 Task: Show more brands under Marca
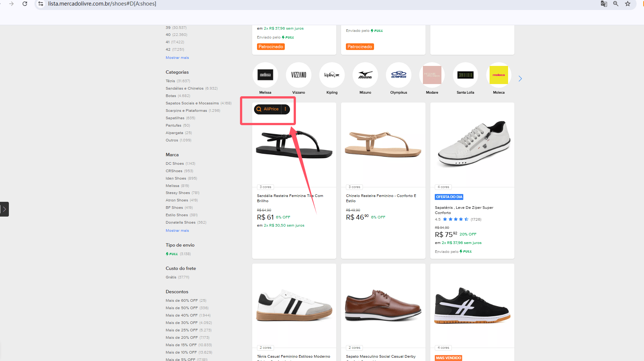pyautogui.click(x=177, y=231)
